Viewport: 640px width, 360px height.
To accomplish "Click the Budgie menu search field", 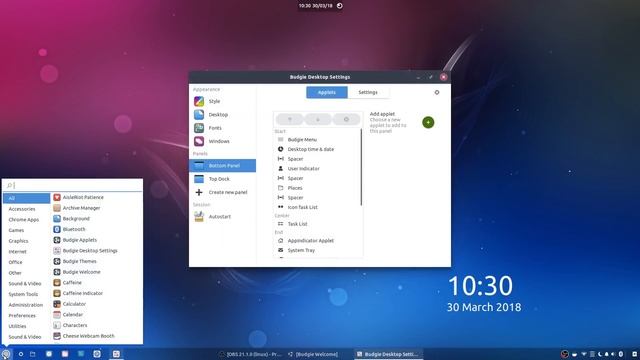I will pos(73,185).
